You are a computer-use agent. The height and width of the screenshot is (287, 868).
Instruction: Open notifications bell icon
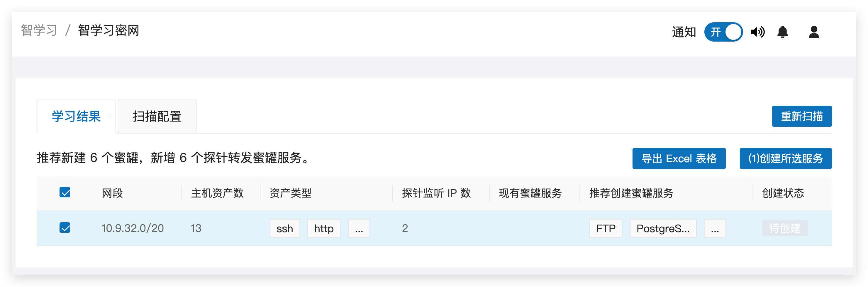(x=782, y=32)
